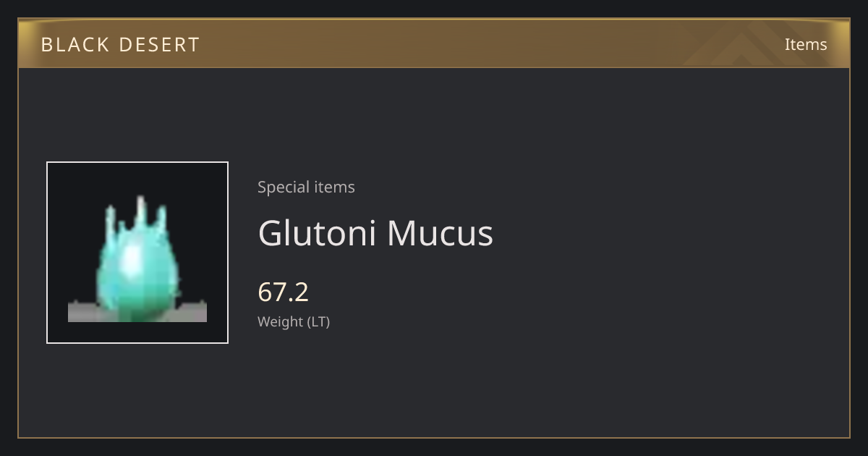Image resolution: width=868 pixels, height=456 pixels.
Task: Click the letter G of Glutoni
Action: point(269,233)
